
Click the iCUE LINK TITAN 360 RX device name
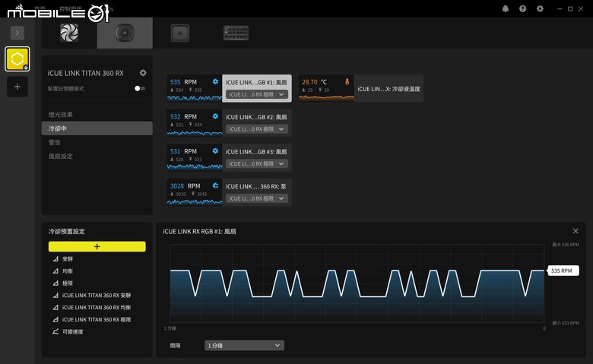[x=85, y=73]
